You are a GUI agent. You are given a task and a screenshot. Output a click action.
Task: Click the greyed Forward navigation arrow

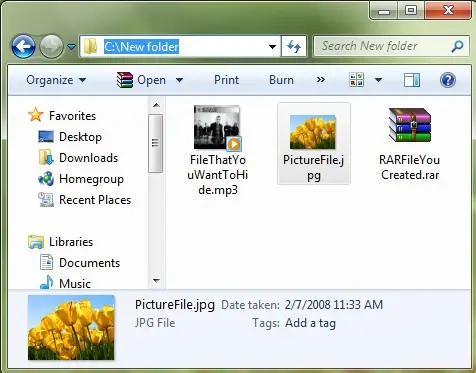(51, 46)
